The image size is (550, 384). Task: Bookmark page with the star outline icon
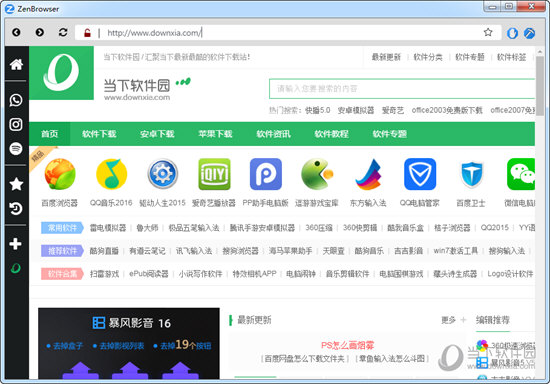(488, 33)
